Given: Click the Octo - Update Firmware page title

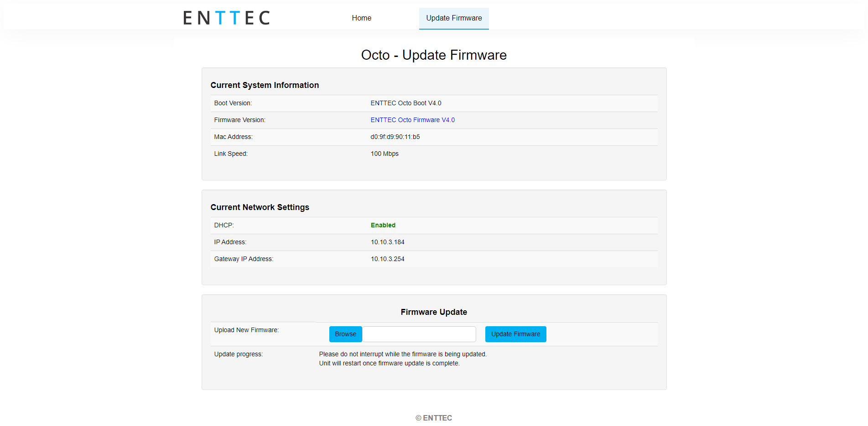Looking at the screenshot, I should pos(434,55).
